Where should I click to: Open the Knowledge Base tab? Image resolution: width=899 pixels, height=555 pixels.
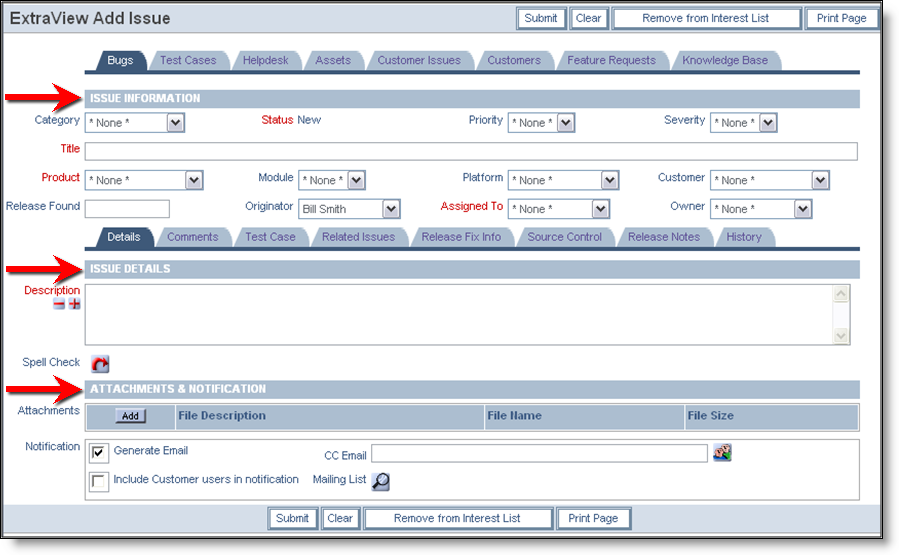pos(725,60)
